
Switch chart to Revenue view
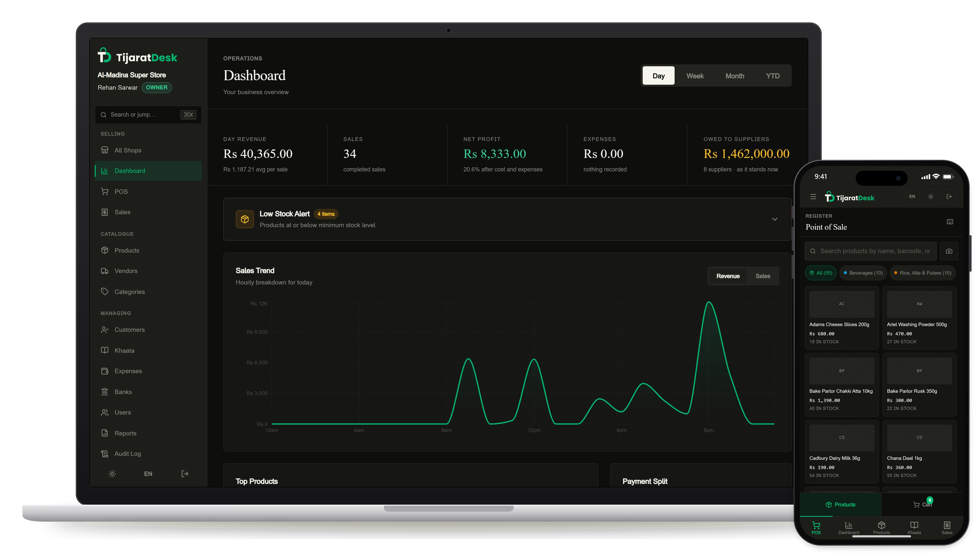point(728,276)
